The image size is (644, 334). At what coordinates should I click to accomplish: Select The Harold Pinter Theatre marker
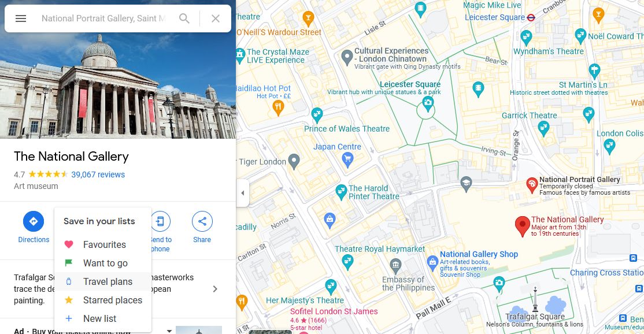pyautogui.click(x=341, y=192)
